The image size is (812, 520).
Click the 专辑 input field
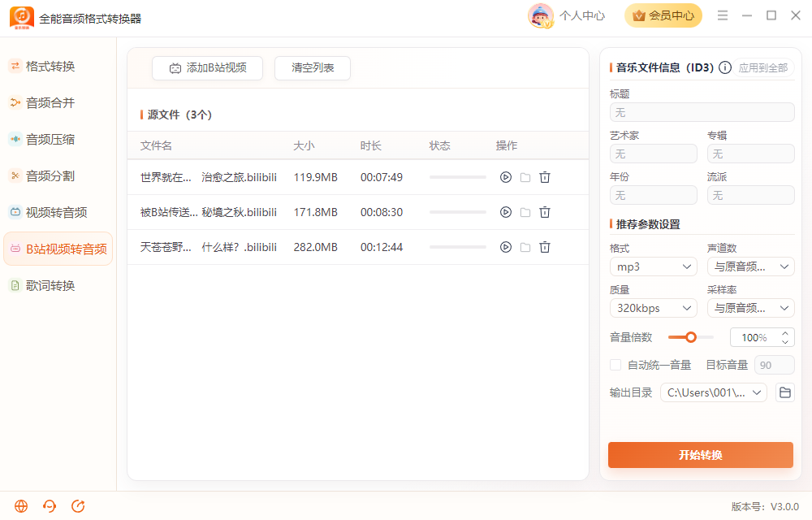[x=751, y=154]
